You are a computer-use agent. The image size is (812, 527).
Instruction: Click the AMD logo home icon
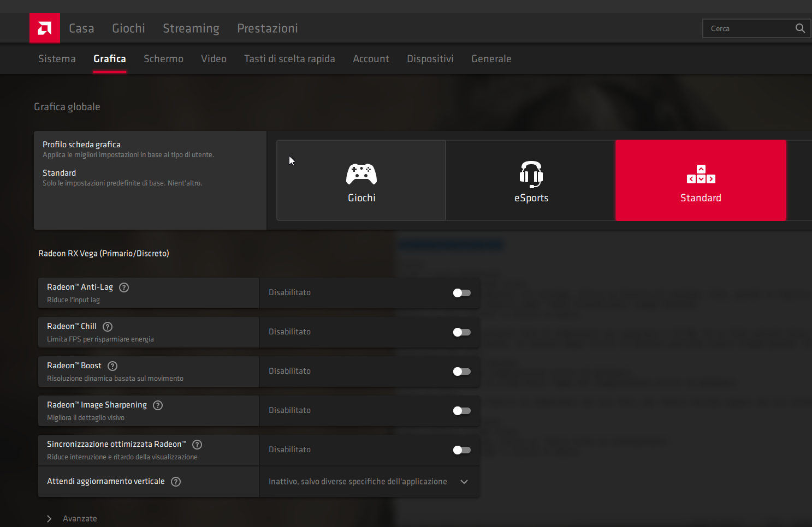coord(45,28)
